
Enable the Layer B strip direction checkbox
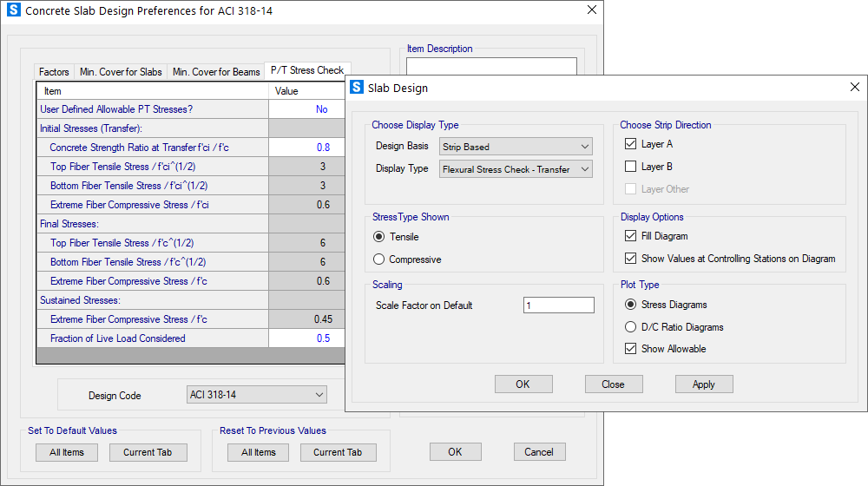click(631, 167)
